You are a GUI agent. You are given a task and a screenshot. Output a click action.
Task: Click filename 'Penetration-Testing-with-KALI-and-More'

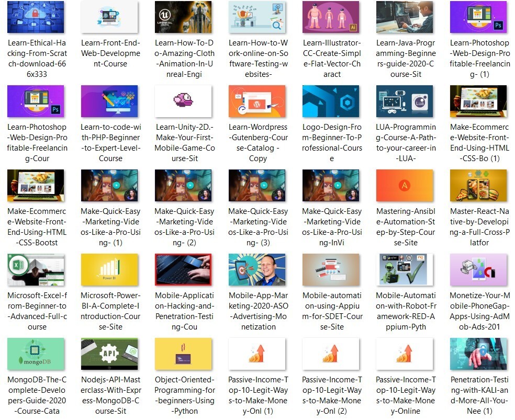479,395
